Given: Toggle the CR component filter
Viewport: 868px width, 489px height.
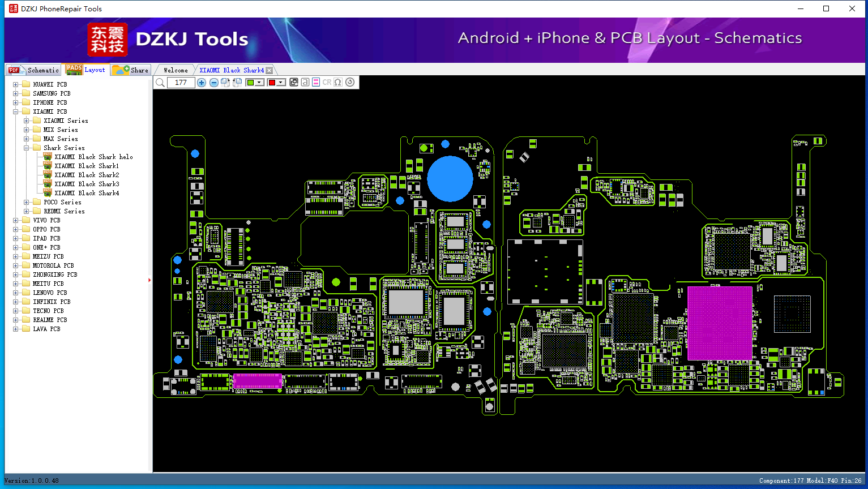Looking at the screenshot, I should (x=327, y=83).
